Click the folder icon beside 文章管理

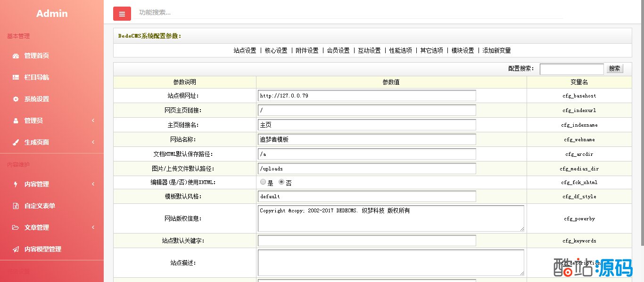(x=16, y=227)
